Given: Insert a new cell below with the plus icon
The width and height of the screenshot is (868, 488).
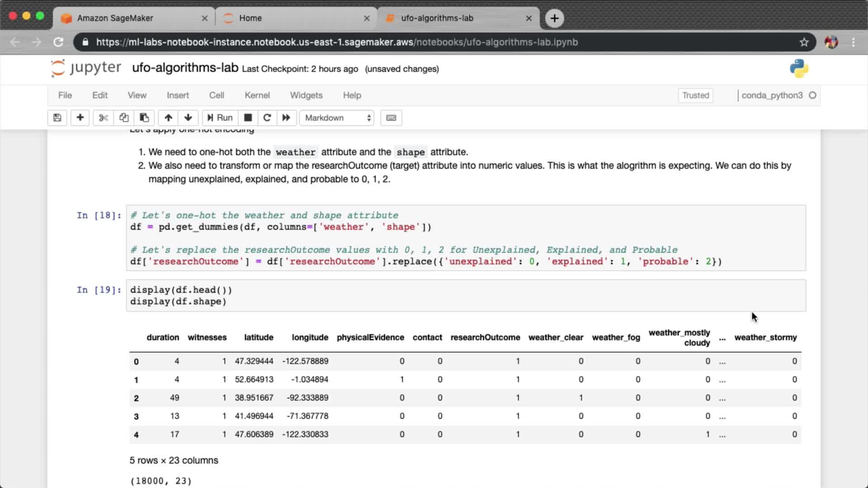Looking at the screenshot, I should [x=80, y=118].
